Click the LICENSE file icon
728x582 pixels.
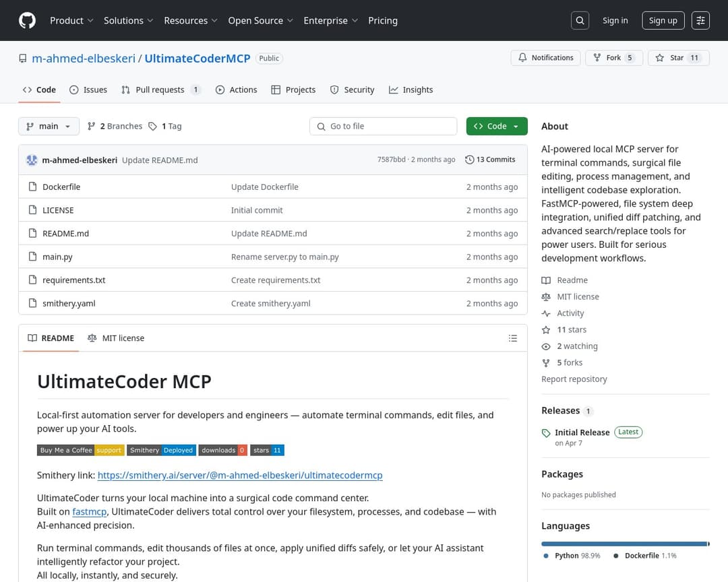32,209
